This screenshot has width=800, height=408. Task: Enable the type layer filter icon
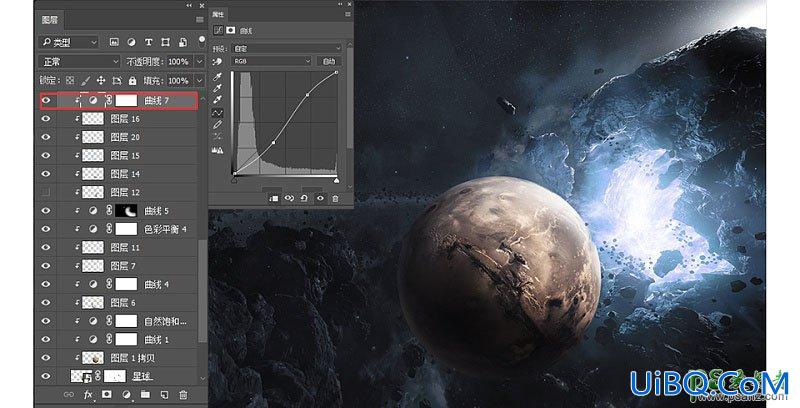tap(148, 42)
